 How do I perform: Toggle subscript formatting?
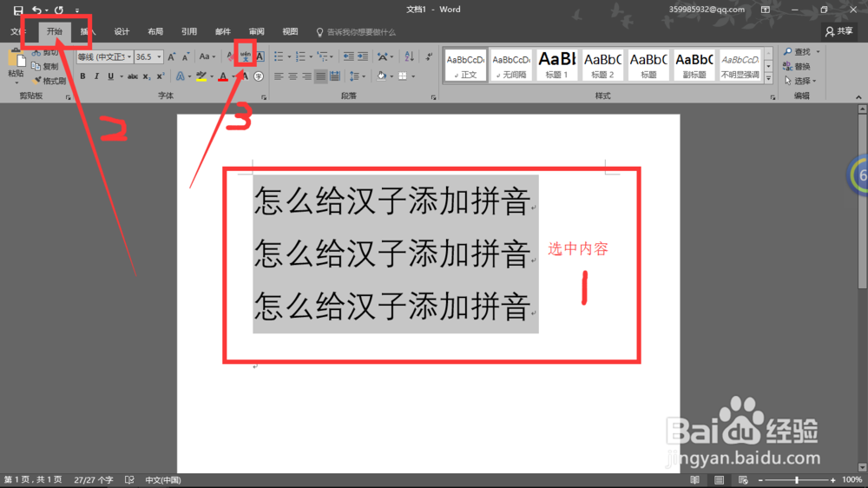[146, 76]
